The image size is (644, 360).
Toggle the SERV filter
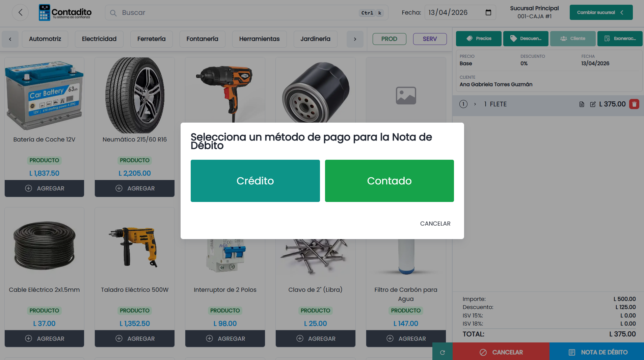[x=430, y=39]
